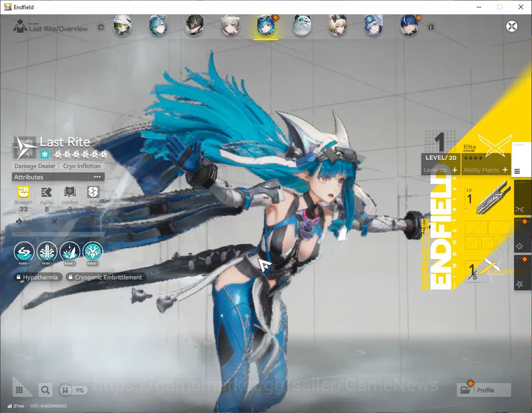This screenshot has height=413, width=532.
Task: Click the Q previous-operator key hint
Action: click(x=101, y=27)
